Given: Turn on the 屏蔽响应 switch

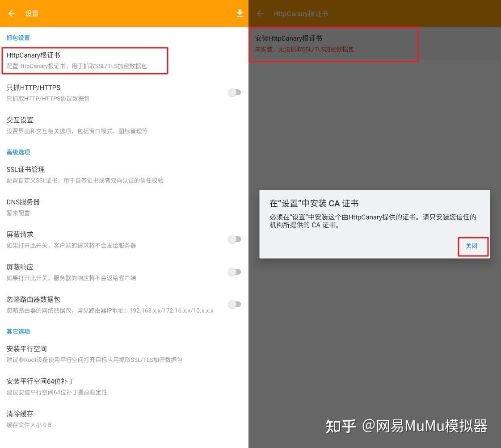Looking at the screenshot, I should (234, 272).
